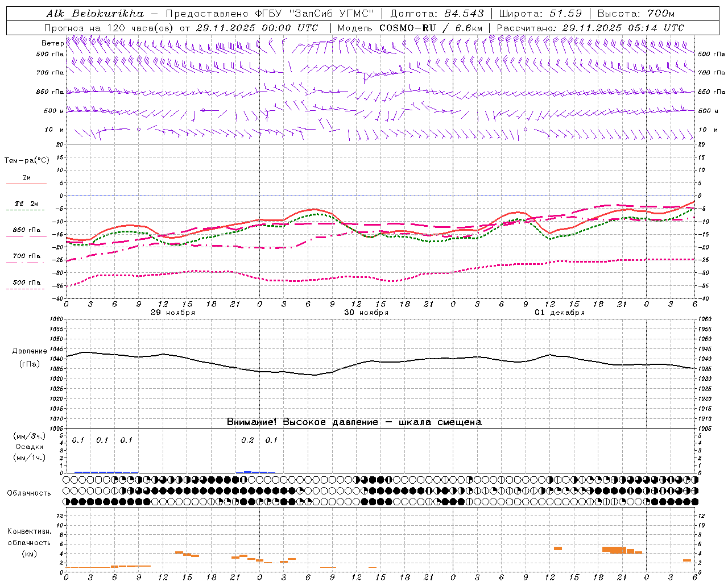Screen dimensions: 728x582
Task: Click the date label 01 декабря
Action: 560,313
